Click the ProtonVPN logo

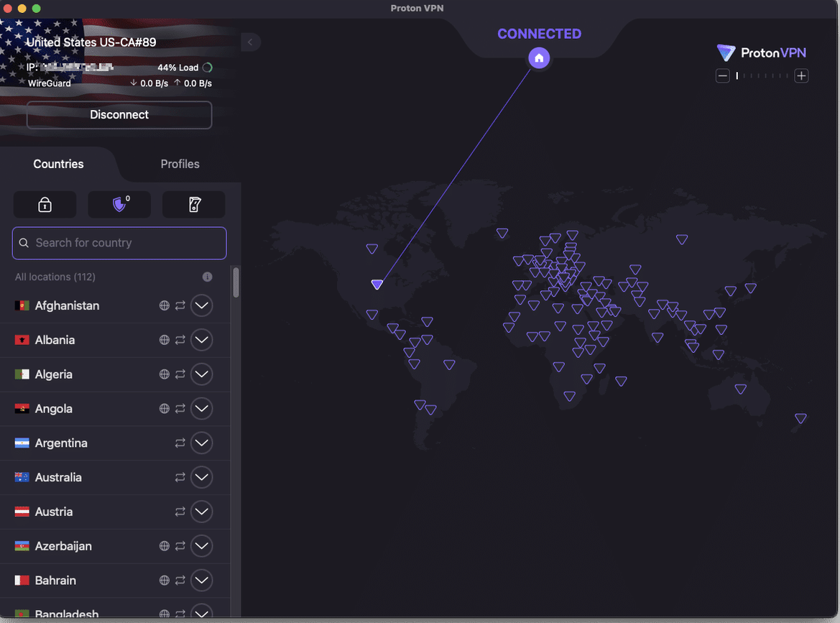(761, 52)
